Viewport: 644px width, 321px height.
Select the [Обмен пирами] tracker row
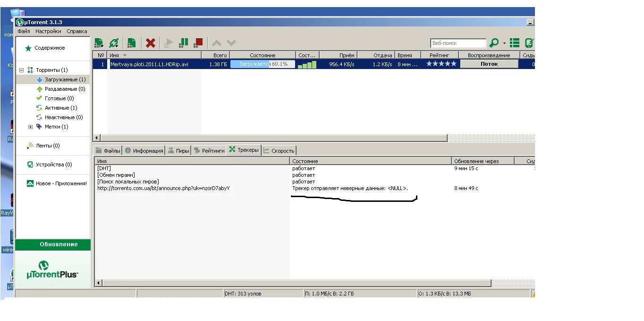314,175
